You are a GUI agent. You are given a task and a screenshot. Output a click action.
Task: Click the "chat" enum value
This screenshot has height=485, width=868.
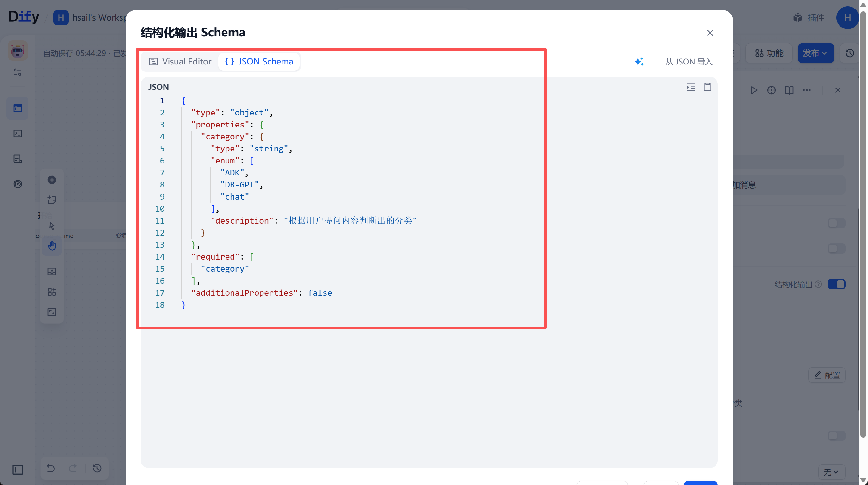tap(235, 197)
